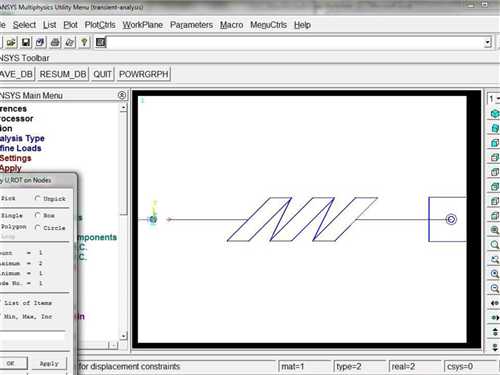Select the Unpick radio button
Image resolution: width=500 pixels, height=375 pixels.
pyautogui.click(x=38, y=198)
